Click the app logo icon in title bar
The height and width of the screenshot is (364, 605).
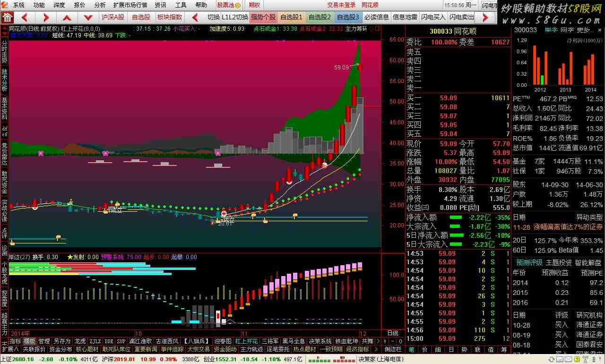click(5, 5)
